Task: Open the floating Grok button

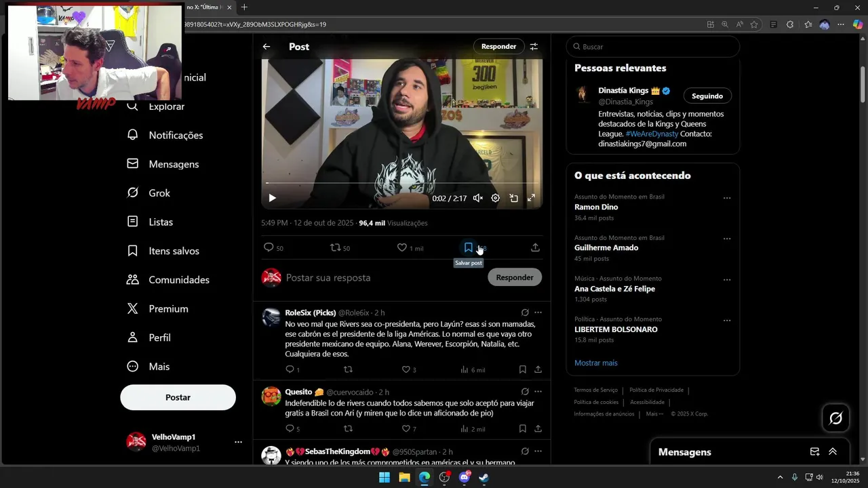Action: [835, 418]
